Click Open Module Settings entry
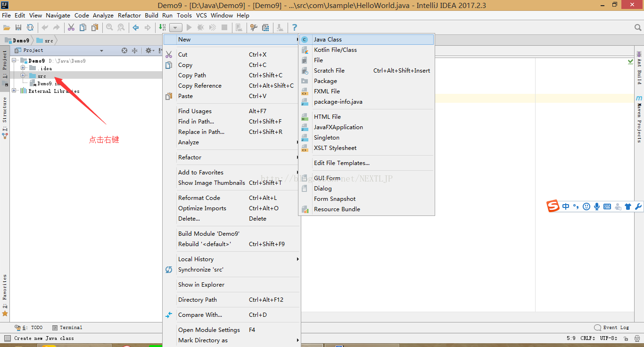Viewport: 644px width, 347px height. 232,330
